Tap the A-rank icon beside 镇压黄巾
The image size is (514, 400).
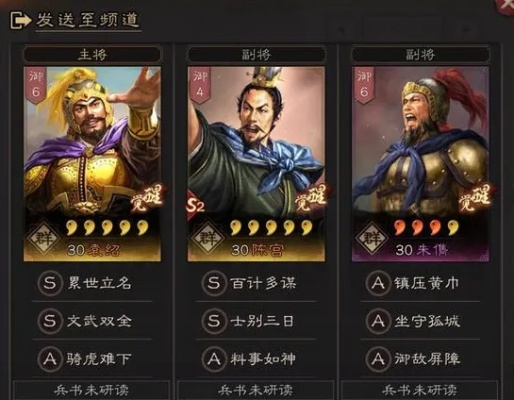(x=378, y=283)
